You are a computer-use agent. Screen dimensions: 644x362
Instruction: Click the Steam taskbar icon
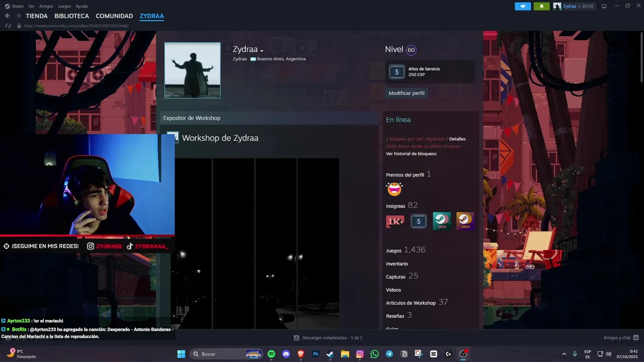[x=330, y=354]
